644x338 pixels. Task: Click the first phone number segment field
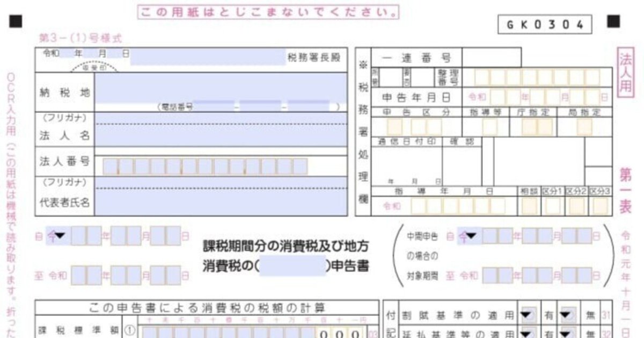pyautogui.click(x=214, y=106)
